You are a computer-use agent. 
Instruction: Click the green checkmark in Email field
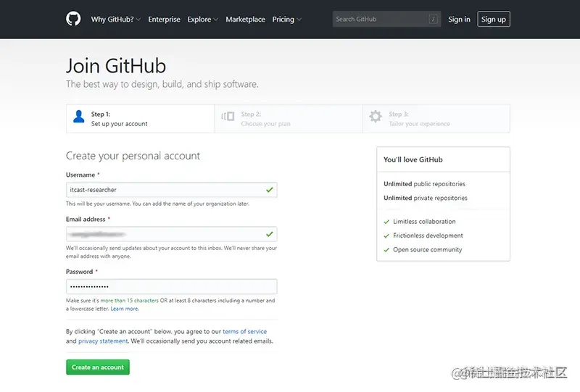click(x=269, y=234)
